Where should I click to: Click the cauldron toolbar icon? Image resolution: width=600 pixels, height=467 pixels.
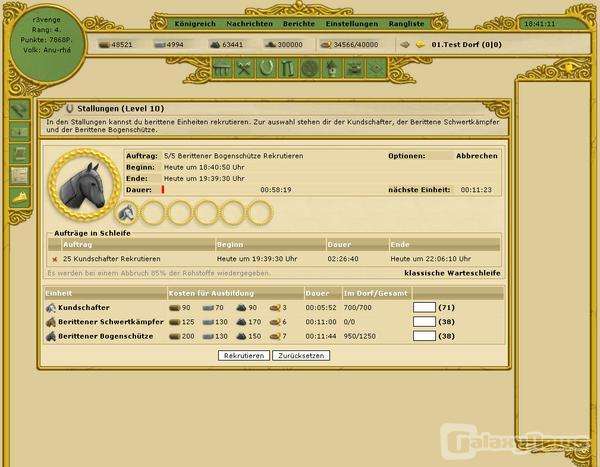pos(354,69)
